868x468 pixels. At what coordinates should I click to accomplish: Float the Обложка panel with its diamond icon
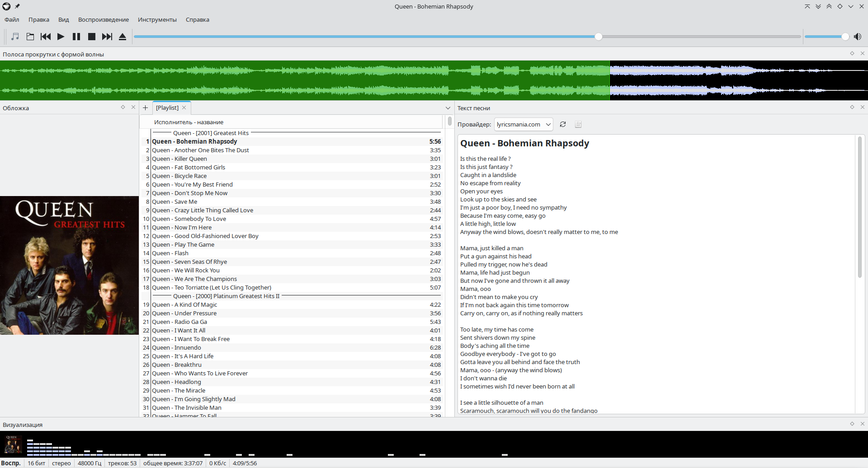point(123,107)
